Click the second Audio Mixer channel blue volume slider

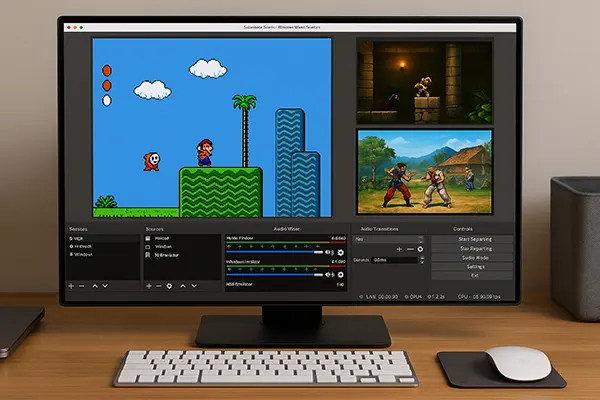pos(275,275)
